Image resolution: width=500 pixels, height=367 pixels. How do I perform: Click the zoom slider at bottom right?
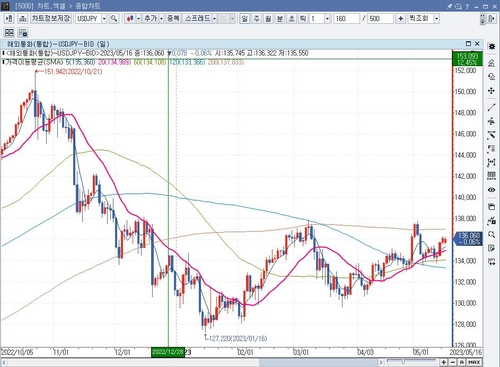411,362
